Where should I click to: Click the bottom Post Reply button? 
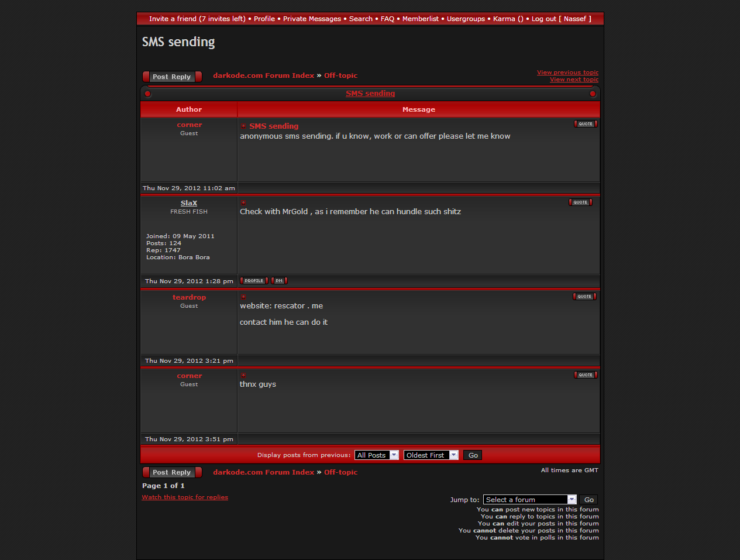tap(172, 472)
